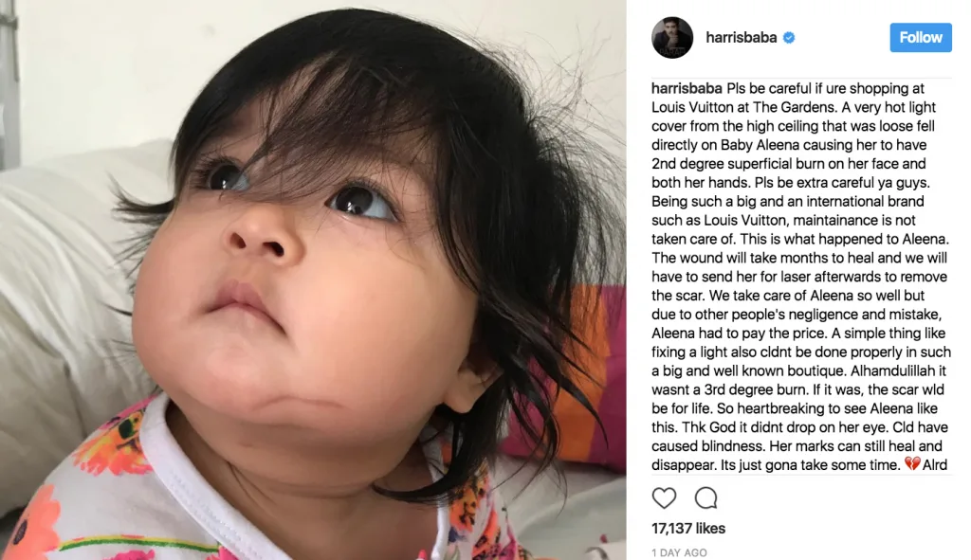
Task: Open the harrisbaba profile avatar
Action: tap(672, 38)
